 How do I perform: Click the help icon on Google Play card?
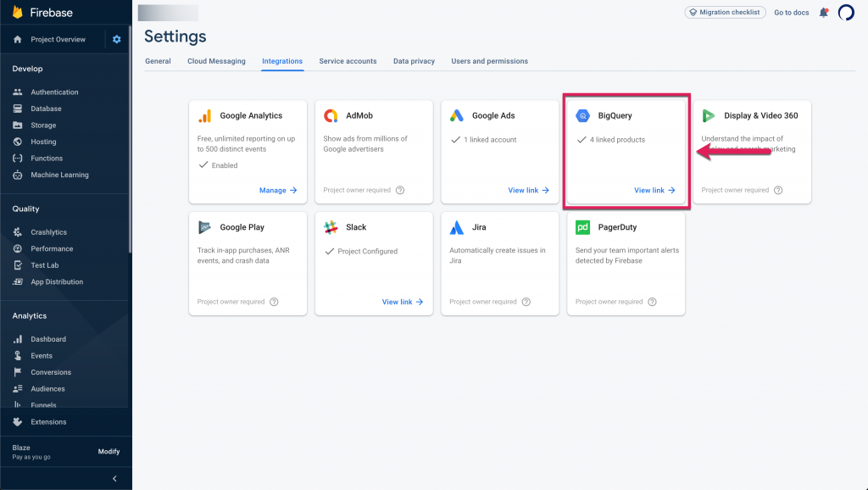click(x=274, y=302)
